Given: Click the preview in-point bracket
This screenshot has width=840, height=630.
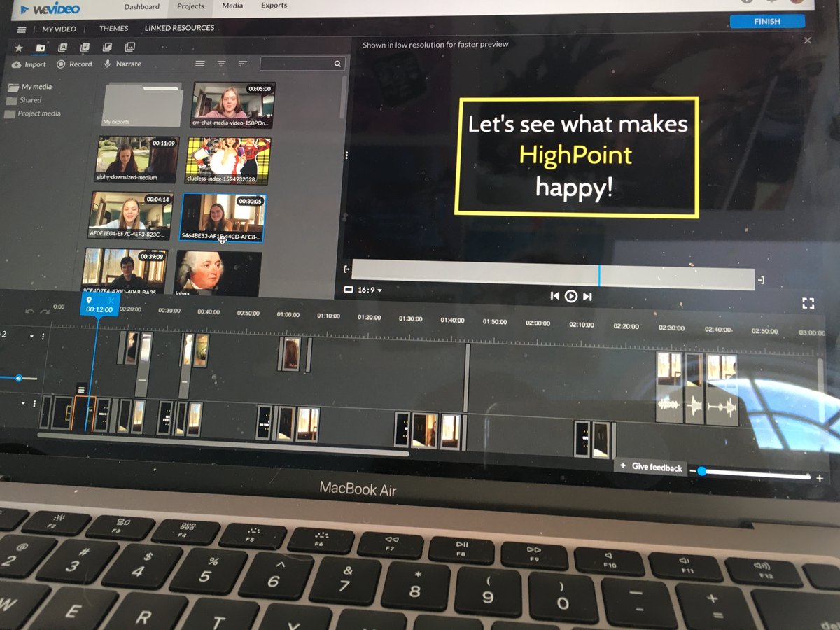Looking at the screenshot, I should 346,269.
